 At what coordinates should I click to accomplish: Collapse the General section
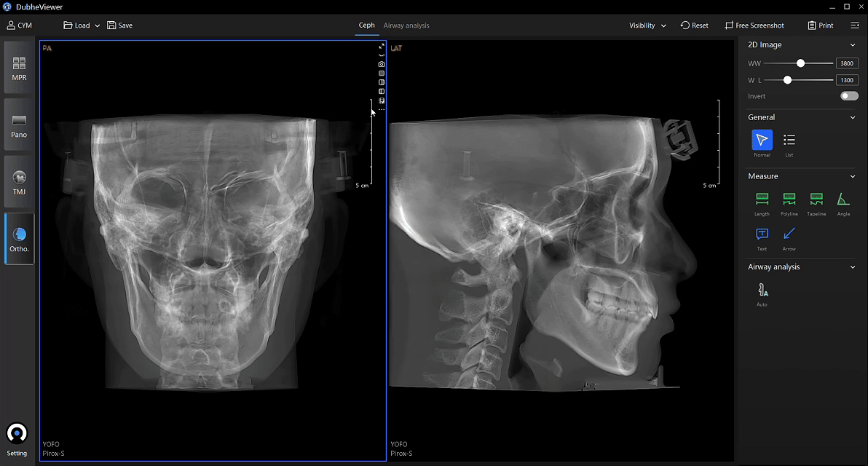pos(853,117)
